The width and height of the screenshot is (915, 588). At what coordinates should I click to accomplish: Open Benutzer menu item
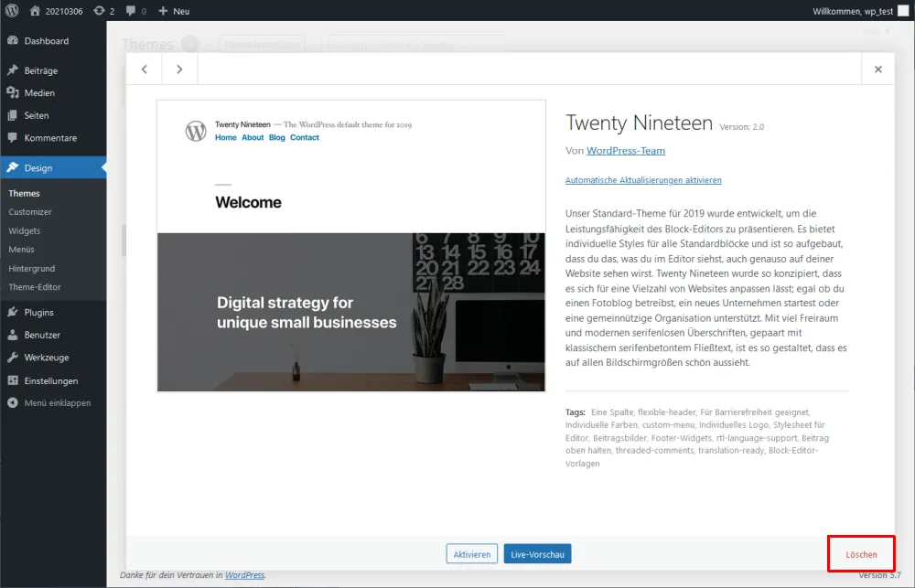point(53,335)
